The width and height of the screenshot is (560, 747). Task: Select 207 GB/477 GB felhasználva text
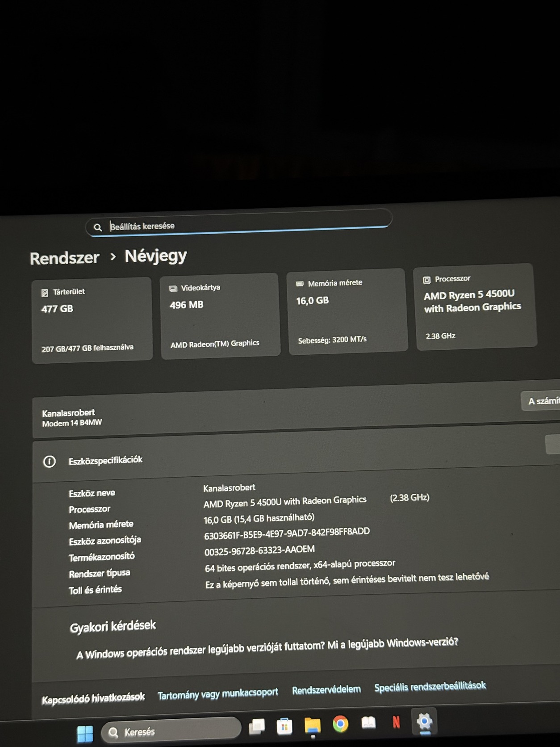[88, 348]
